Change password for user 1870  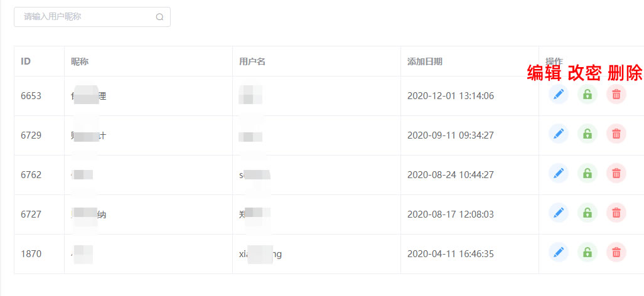tap(588, 253)
